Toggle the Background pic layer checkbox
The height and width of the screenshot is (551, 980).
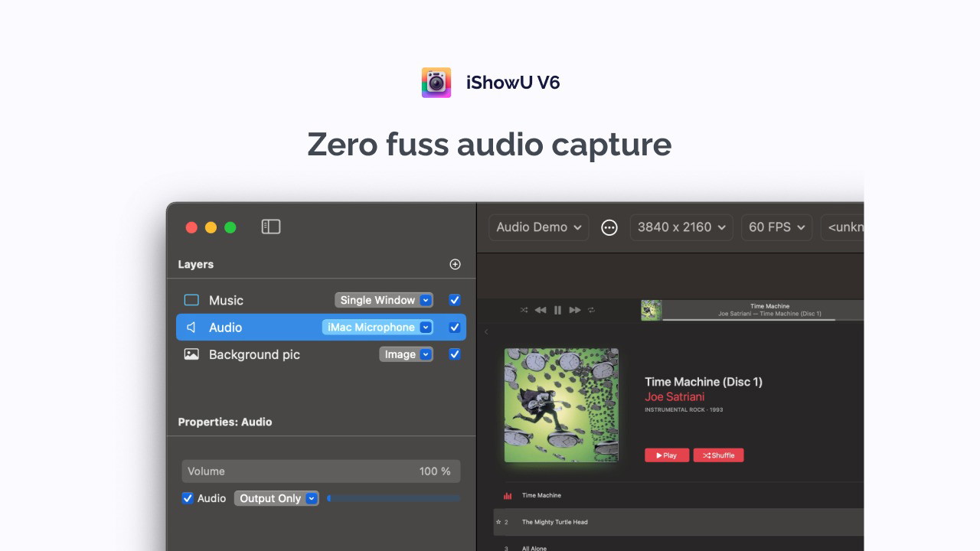pos(455,354)
